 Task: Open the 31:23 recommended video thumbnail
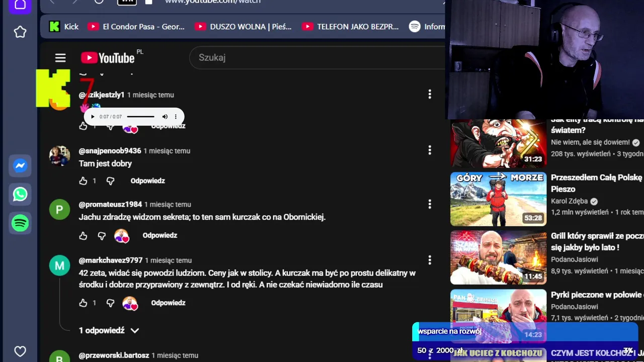pos(498,143)
